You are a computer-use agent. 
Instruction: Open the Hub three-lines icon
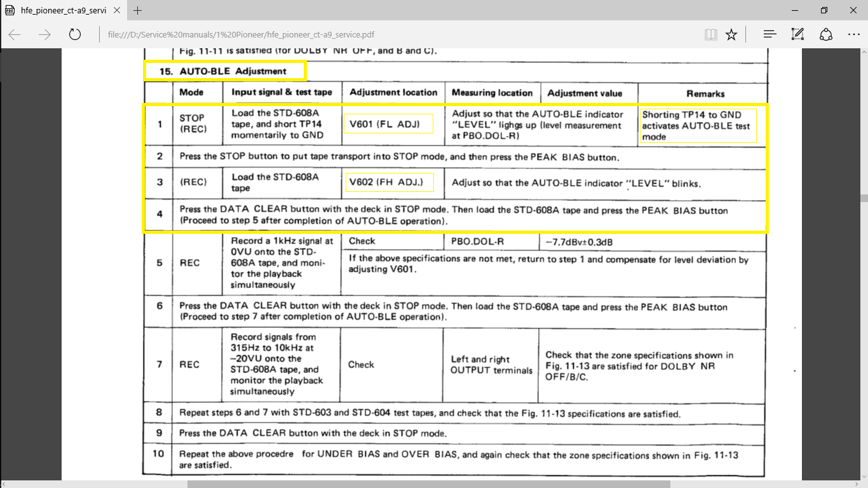point(770,34)
